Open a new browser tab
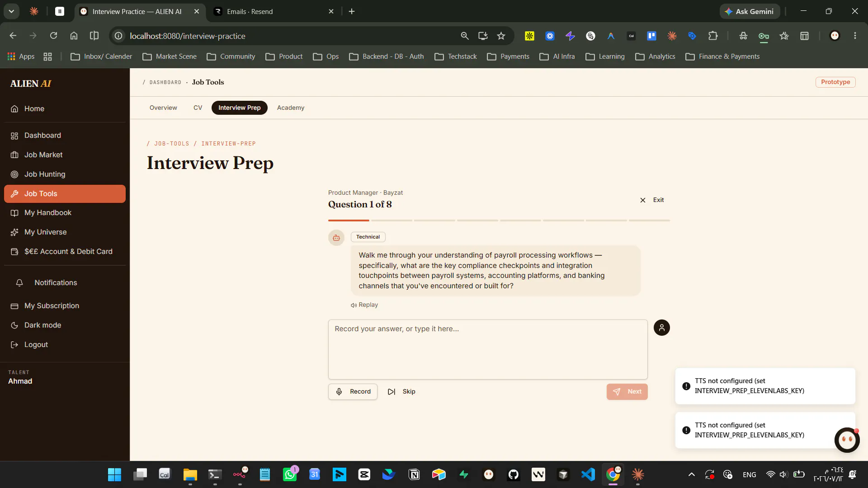The height and width of the screenshot is (488, 868). click(x=352, y=12)
